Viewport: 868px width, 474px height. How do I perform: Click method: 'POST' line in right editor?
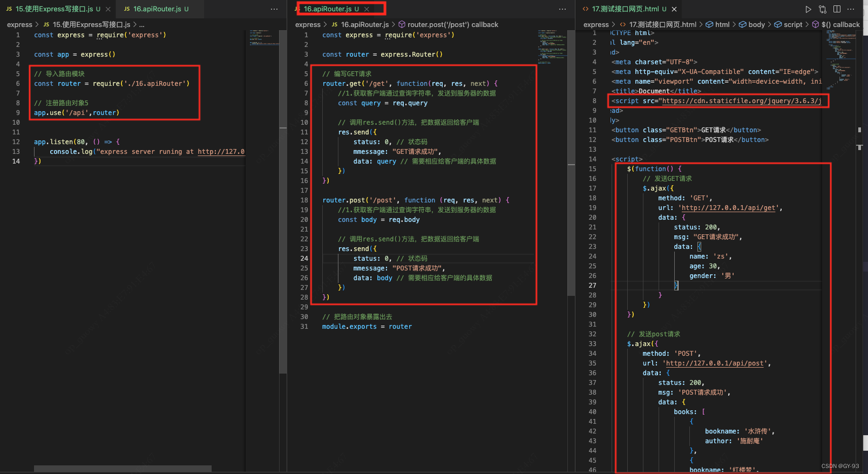672,354
